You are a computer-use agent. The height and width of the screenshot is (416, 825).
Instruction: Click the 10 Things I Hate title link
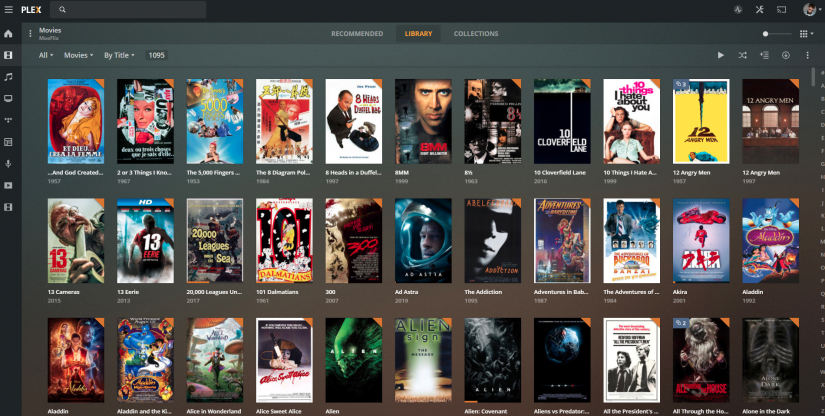pos(630,173)
